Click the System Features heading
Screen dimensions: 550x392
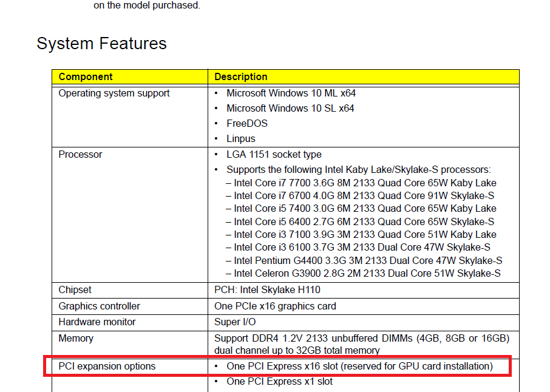point(102,44)
